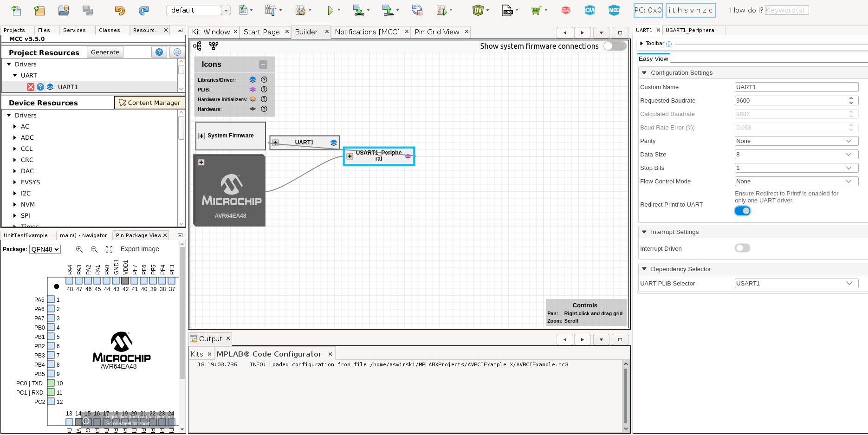
Task: Click the Make and Program Device icon
Action: (x=358, y=10)
